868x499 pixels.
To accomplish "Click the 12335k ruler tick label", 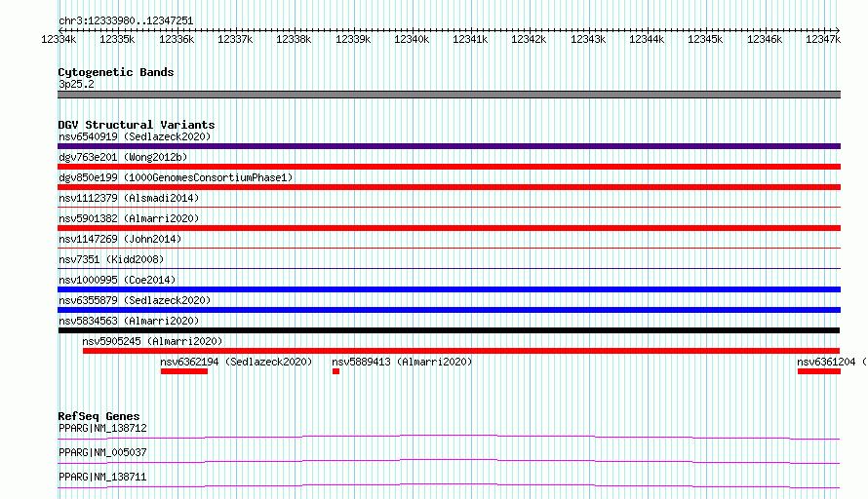I will click(x=117, y=39).
